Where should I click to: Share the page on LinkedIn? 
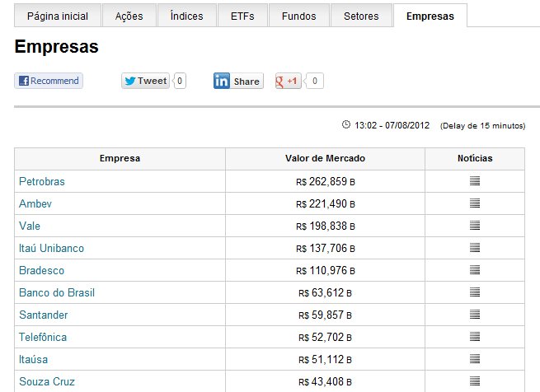pyautogui.click(x=238, y=81)
